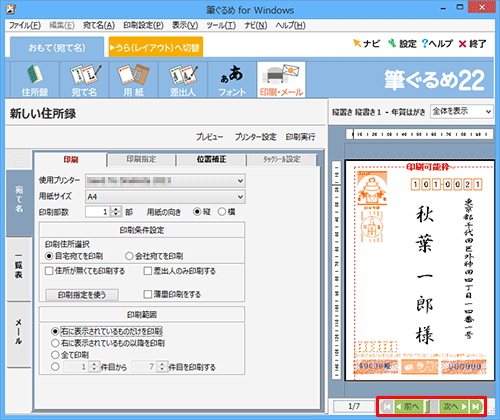Open the フォント font tool
The height and width of the screenshot is (420, 500).
[232, 80]
